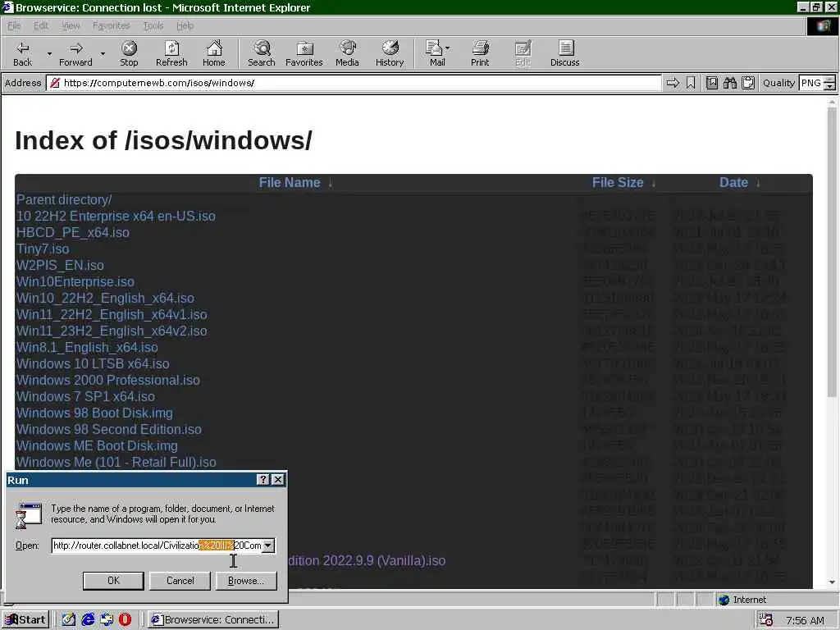840x630 pixels.
Task: Launch Internet Explorer from quick launch
Action: point(88,619)
